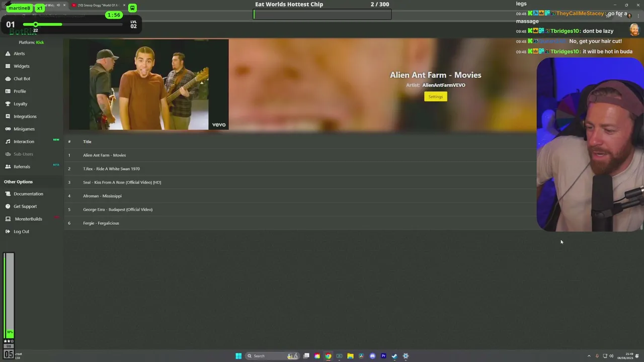Select "Alien Ant Farm - Movies" playlist row
This screenshot has height=362, width=644.
(x=300, y=155)
